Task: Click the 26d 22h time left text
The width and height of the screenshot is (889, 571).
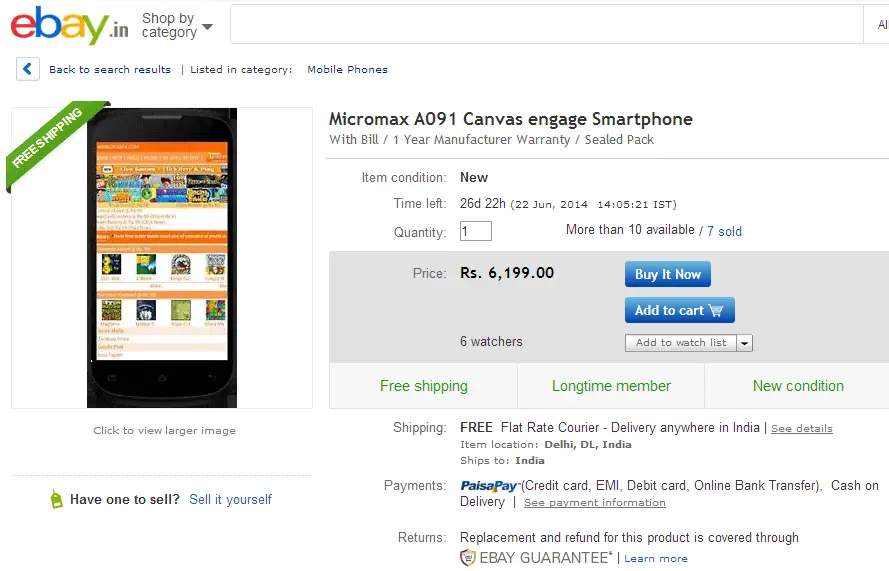Action: tap(482, 203)
